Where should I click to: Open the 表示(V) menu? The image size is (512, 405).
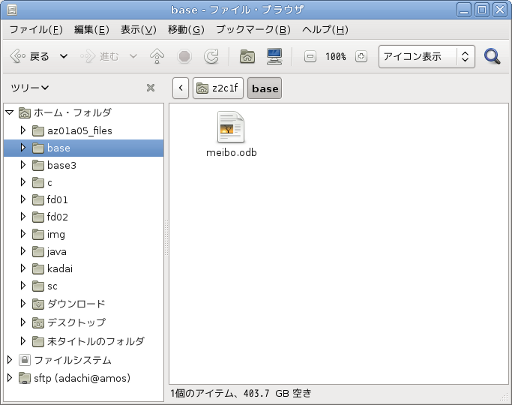click(x=138, y=30)
